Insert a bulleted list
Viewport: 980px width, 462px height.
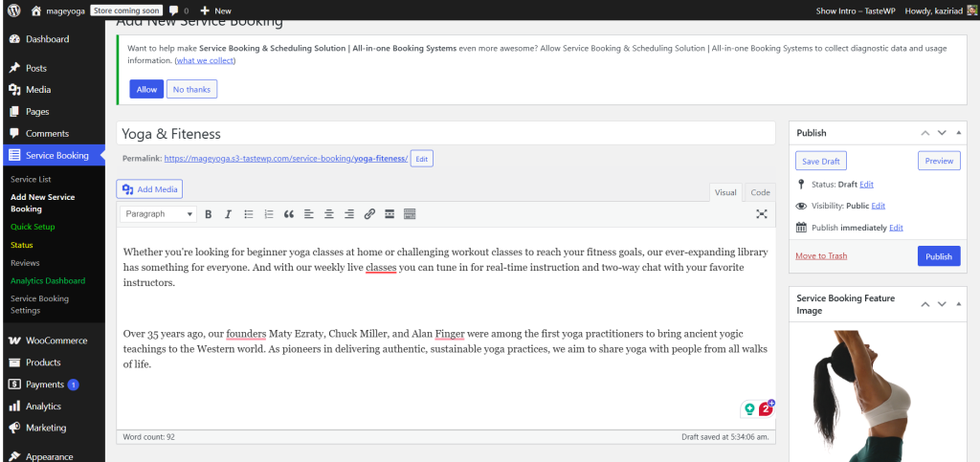[x=249, y=214]
